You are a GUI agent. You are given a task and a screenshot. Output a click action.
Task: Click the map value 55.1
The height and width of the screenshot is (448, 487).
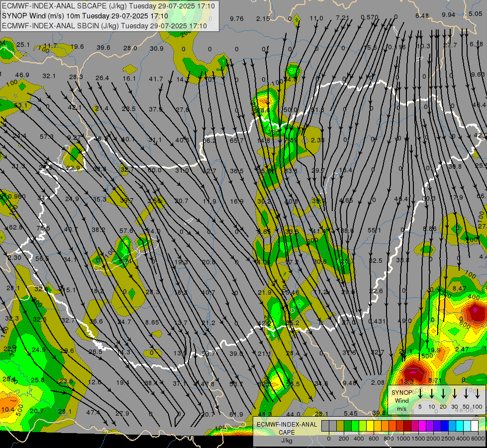(x=374, y=230)
